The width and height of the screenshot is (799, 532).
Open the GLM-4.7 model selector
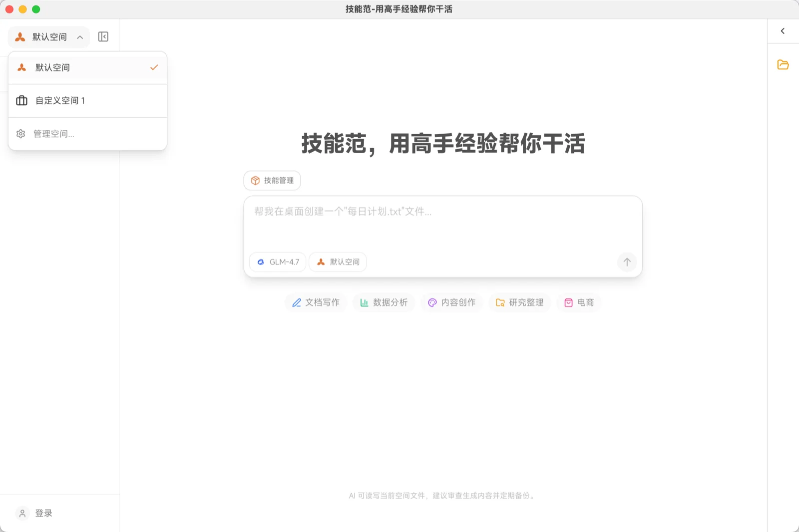coord(278,262)
